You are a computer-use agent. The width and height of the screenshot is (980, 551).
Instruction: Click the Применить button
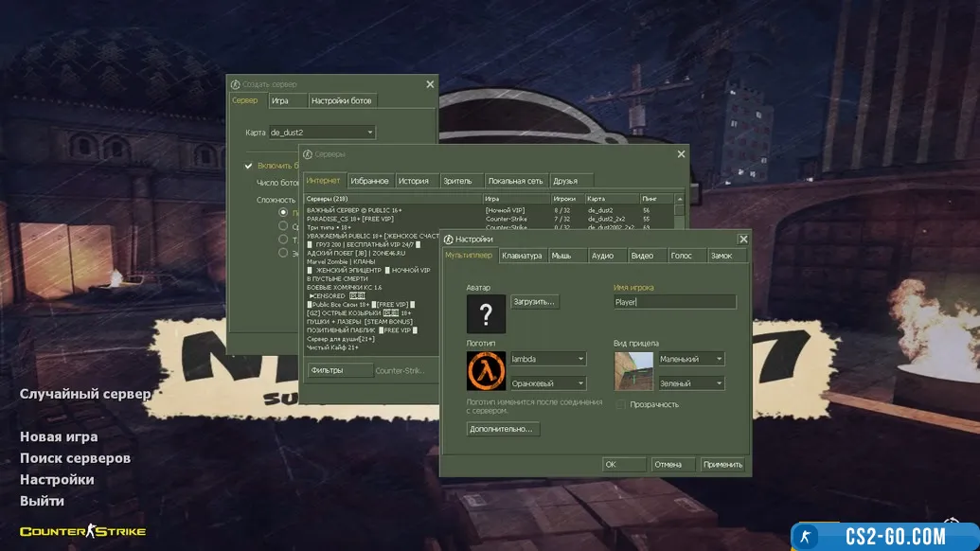(722, 465)
